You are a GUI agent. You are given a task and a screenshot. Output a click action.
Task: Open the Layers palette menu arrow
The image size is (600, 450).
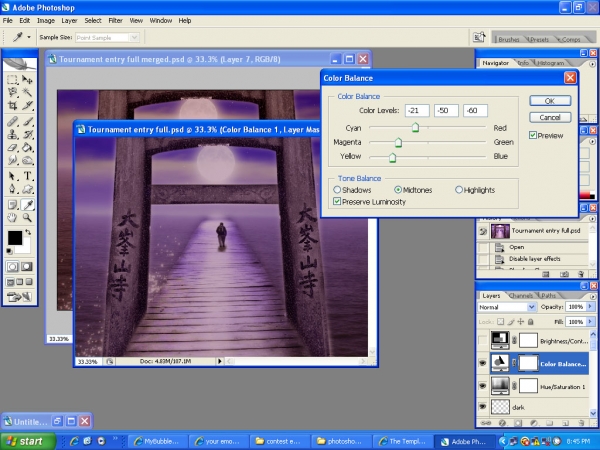coord(593,296)
